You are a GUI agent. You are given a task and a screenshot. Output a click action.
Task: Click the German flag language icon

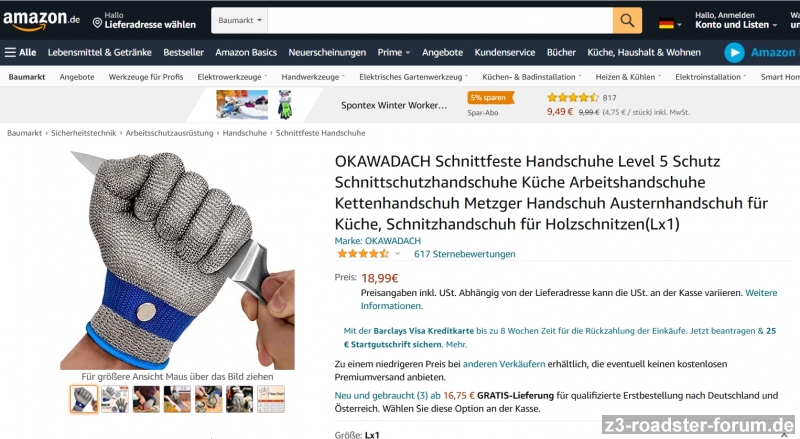(x=666, y=23)
